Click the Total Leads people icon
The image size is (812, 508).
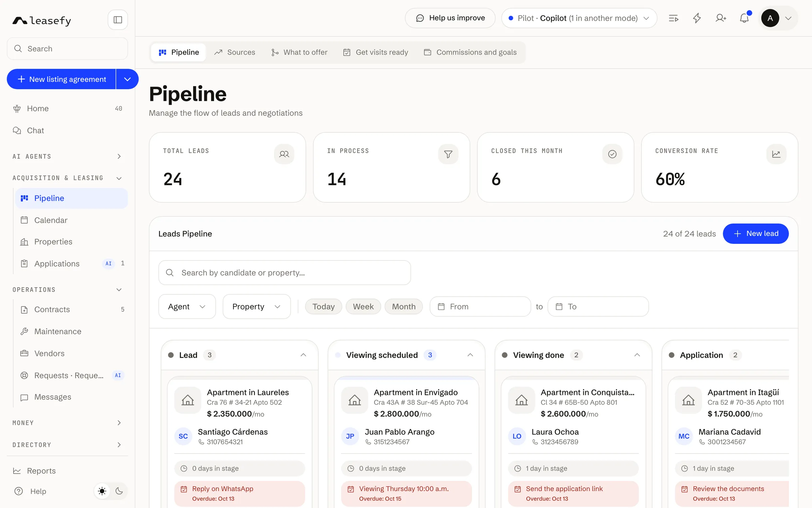(x=284, y=154)
